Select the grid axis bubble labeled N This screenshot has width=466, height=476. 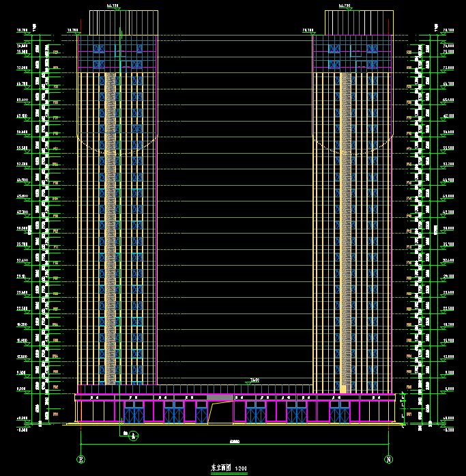(x=389, y=459)
